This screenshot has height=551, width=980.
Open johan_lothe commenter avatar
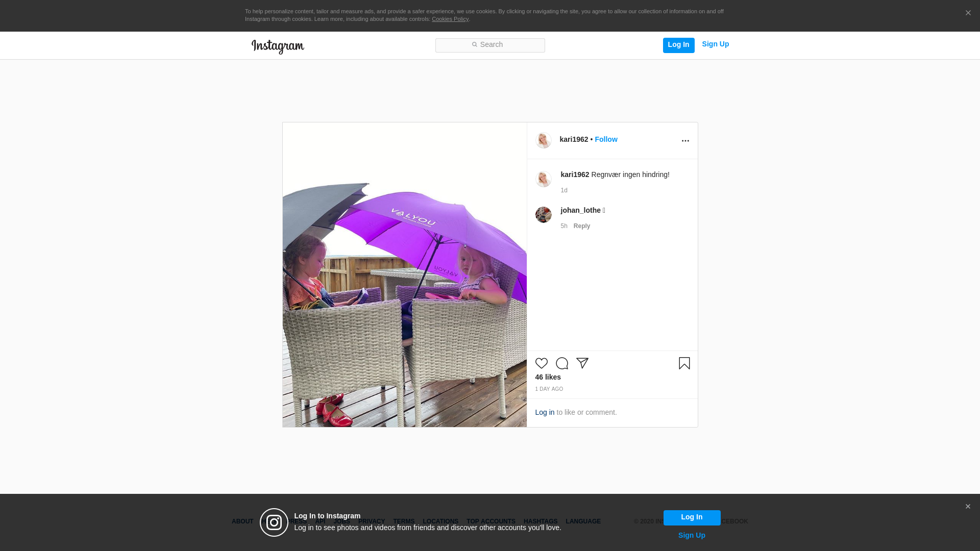[x=543, y=215]
